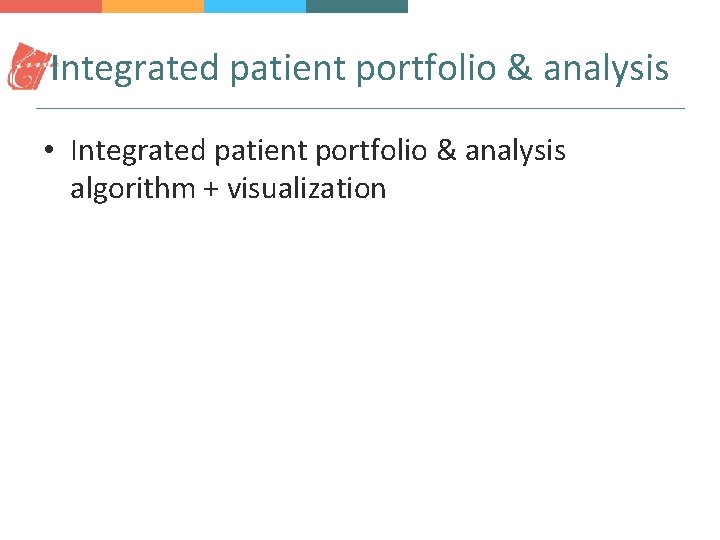Click the horizontal divider line under the title
This screenshot has height=540, width=720.
point(360,108)
